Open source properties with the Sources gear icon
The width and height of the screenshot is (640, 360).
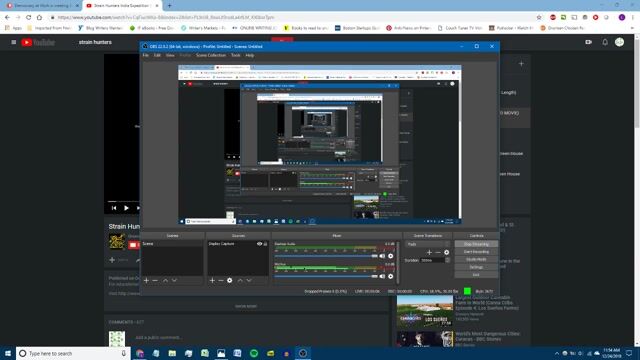tap(230, 280)
